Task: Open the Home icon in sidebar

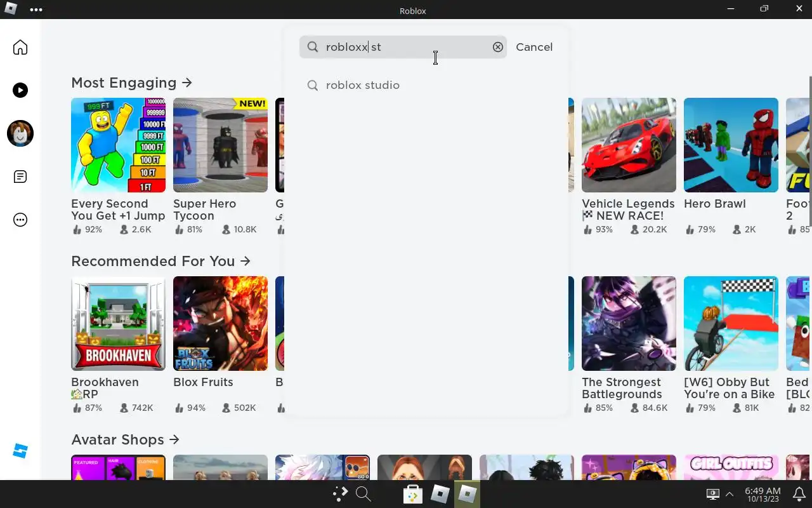Action: point(20,48)
